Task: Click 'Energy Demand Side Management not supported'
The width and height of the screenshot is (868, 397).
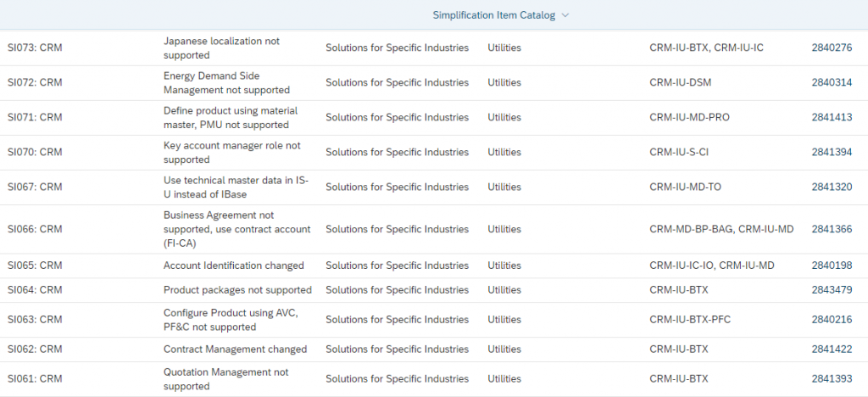Action: pyautogui.click(x=226, y=83)
